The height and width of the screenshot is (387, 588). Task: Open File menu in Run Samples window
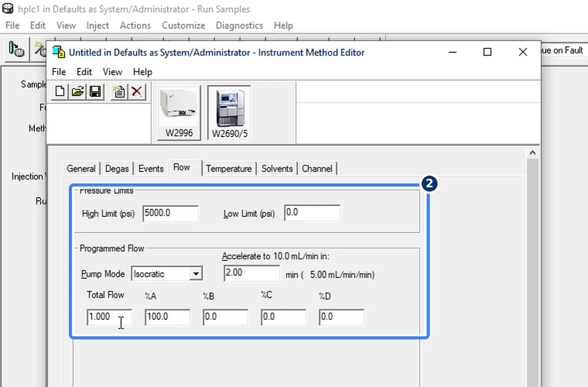coord(12,25)
